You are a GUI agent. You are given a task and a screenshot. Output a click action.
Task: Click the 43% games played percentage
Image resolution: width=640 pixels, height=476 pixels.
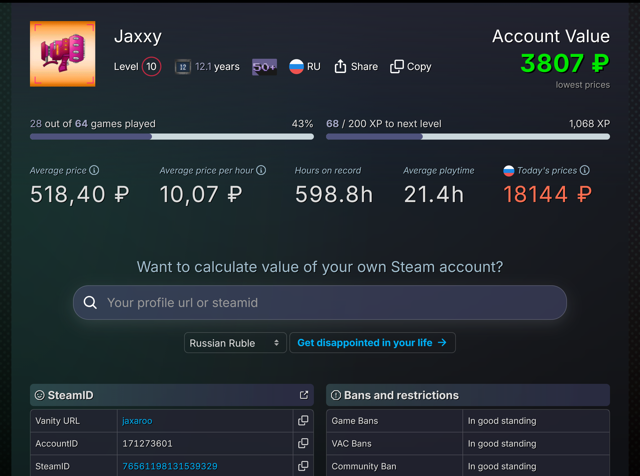302,124
